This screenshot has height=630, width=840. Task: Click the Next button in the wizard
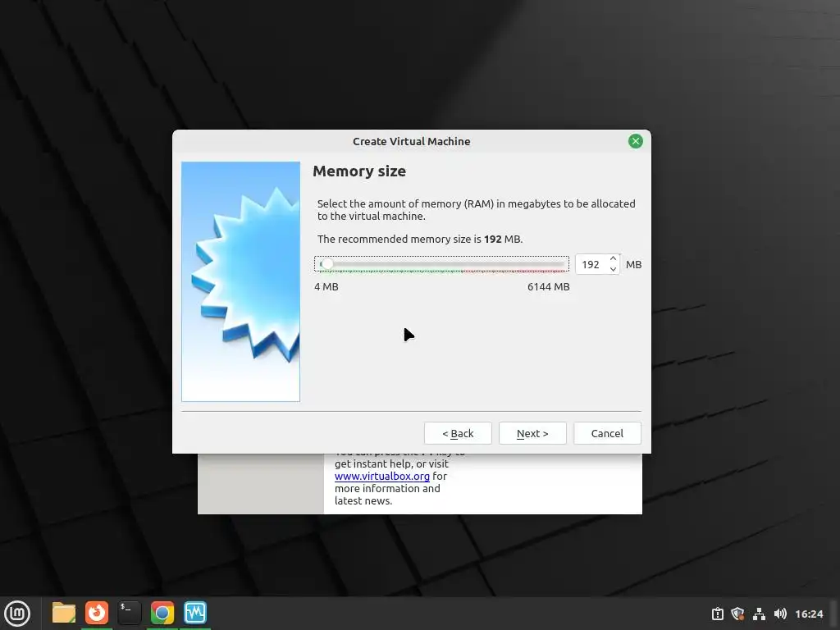click(x=532, y=433)
